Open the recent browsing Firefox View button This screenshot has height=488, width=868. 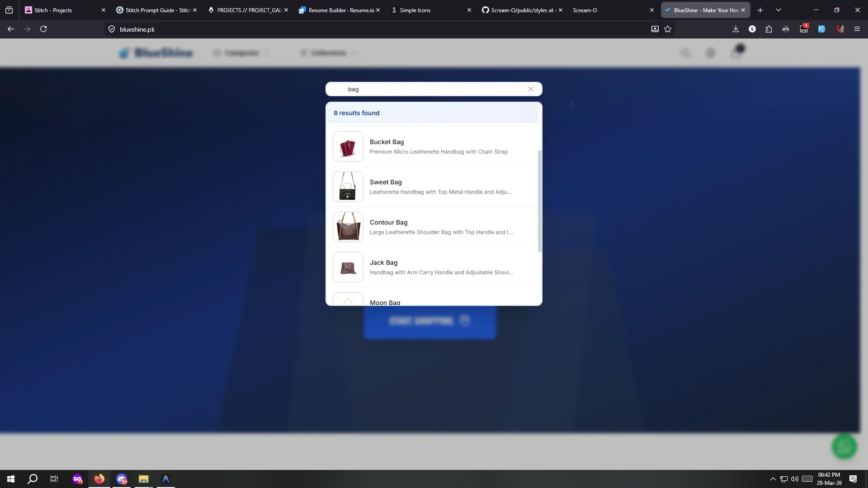9,10
